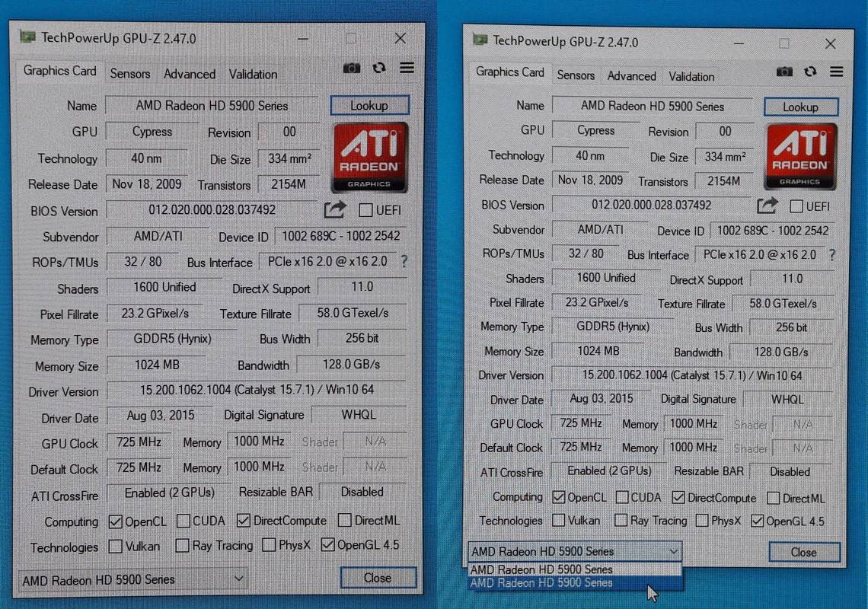This screenshot has height=609, width=868.
Task: Click the GPU-Z title bar app icon in right window
Action: (480, 40)
